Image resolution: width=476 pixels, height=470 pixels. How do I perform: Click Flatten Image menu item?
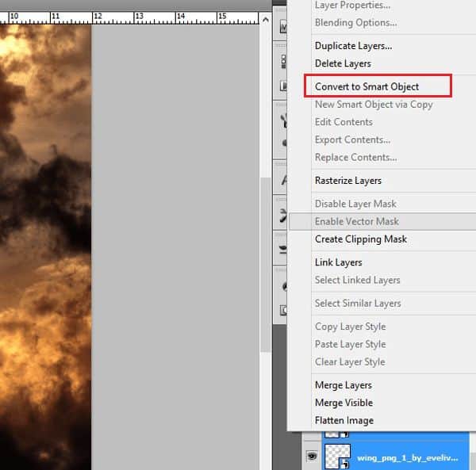tap(344, 421)
